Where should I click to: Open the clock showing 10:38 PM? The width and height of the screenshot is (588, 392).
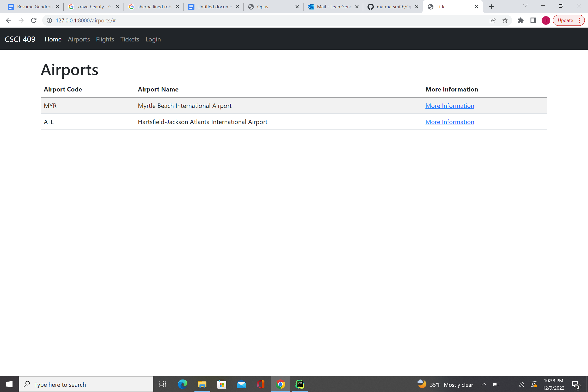click(x=553, y=384)
